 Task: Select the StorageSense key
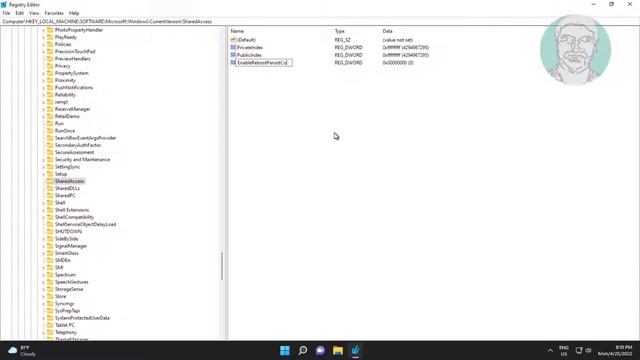coord(69,289)
